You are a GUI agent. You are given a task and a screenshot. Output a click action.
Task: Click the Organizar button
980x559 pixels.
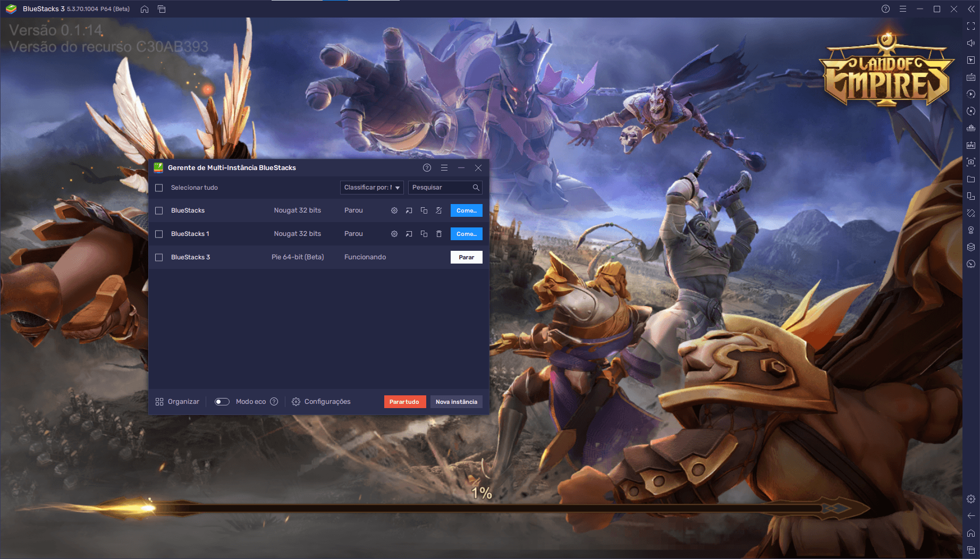coord(178,402)
